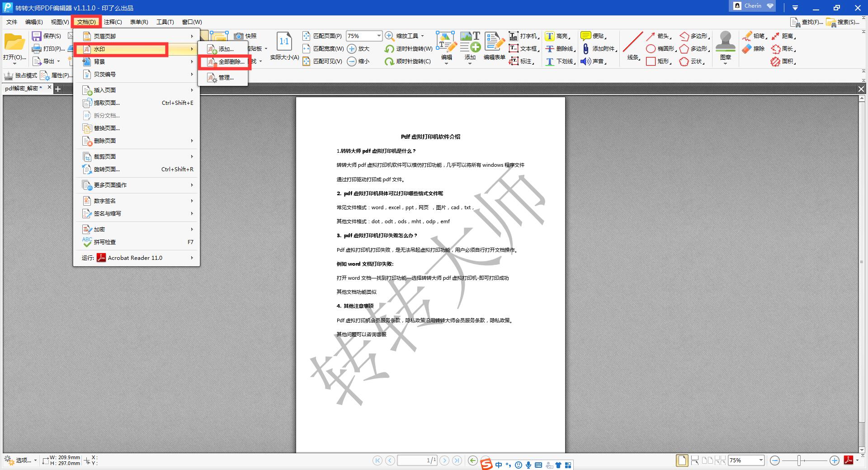This screenshot has width=868, height=470.
Task: Toggle Sogou IME 中 Chinese/English mode
Action: point(499,465)
